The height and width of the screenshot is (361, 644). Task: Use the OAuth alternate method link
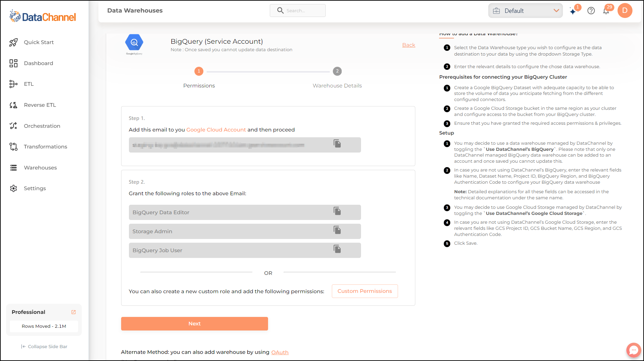point(280,353)
